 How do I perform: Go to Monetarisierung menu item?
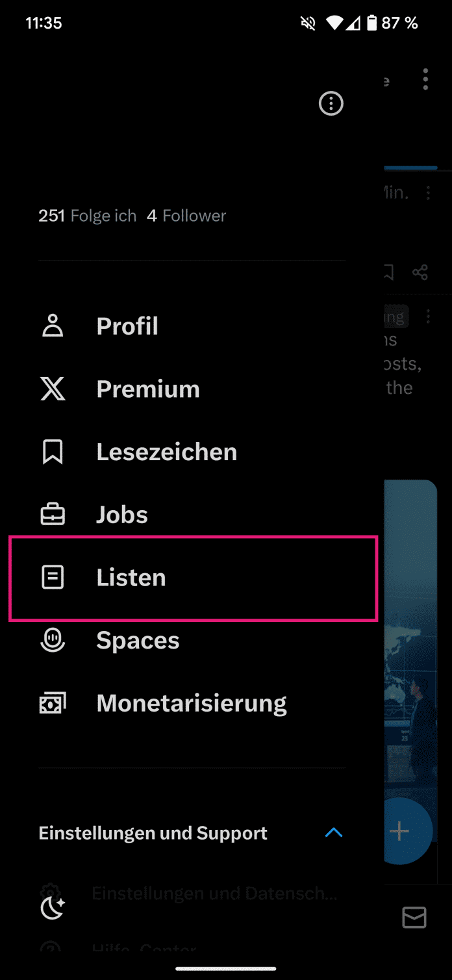tap(192, 703)
